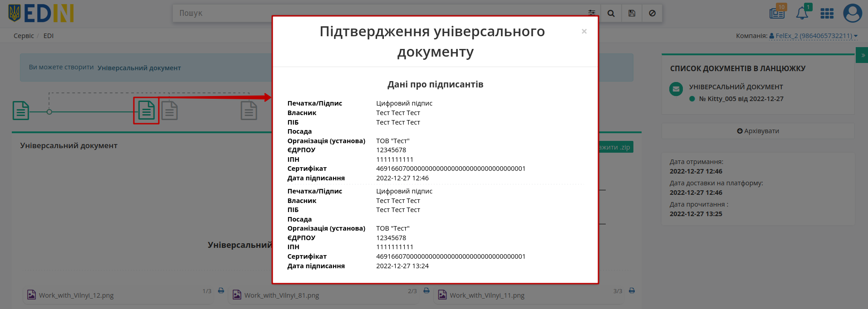Select the first green document icon in the chain
The image size is (868, 309).
pos(21,111)
